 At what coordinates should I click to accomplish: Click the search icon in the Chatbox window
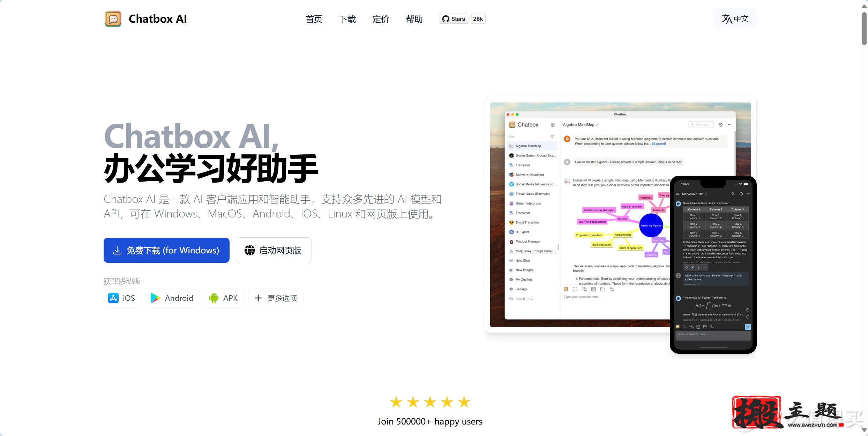(x=692, y=124)
